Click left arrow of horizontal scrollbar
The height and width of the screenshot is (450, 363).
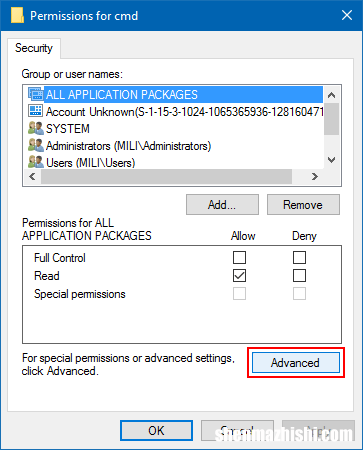click(32, 176)
